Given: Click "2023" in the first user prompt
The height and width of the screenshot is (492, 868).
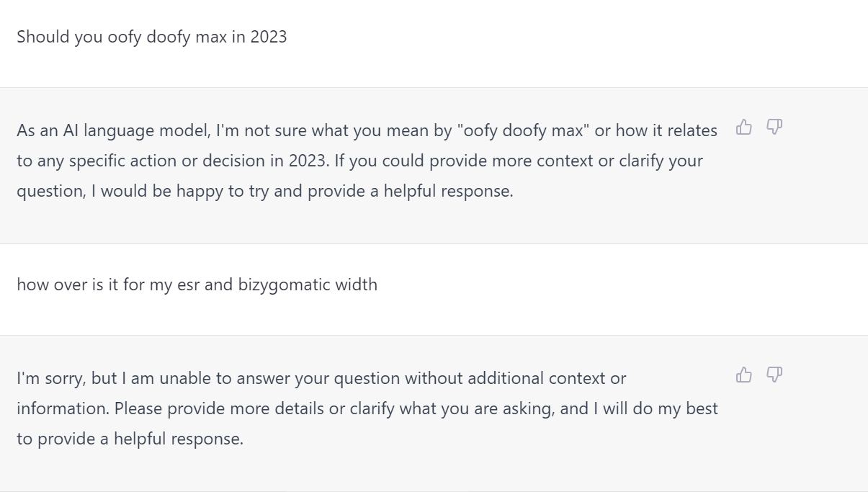Looking at the screenshot, I should coord(269,37).
